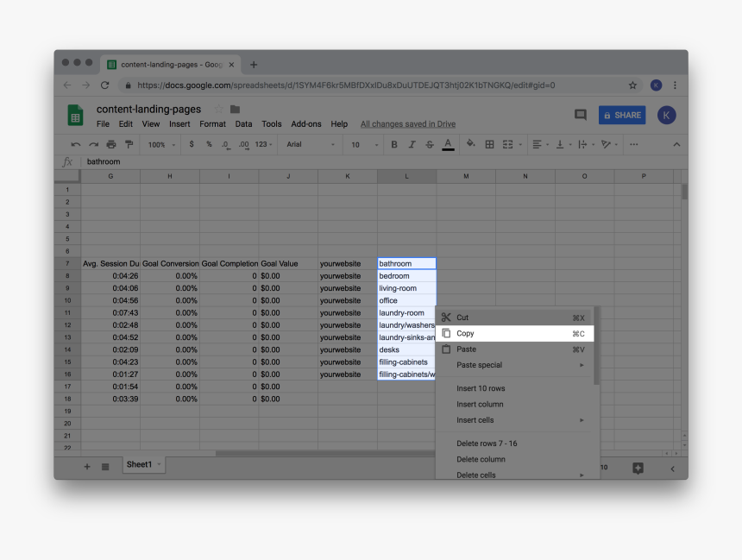This screenshot has height=560, width=742.
Task: Select column L header
Action: (x=406, y=176)
